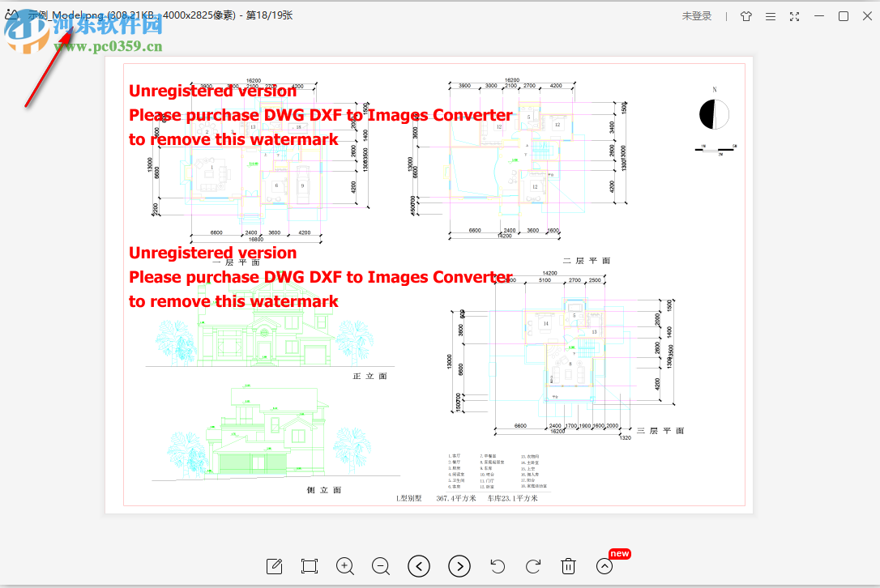Open the hamburger settings menu

[770, 15]
